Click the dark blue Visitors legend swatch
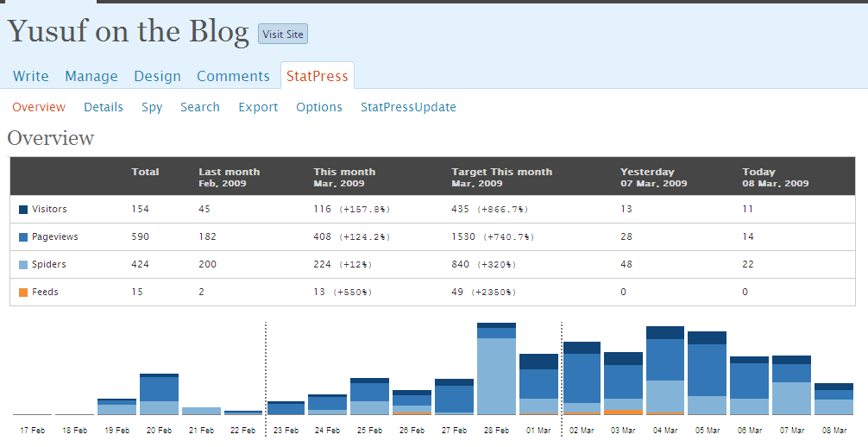The image size is (868, 447). tap(23, 210)
